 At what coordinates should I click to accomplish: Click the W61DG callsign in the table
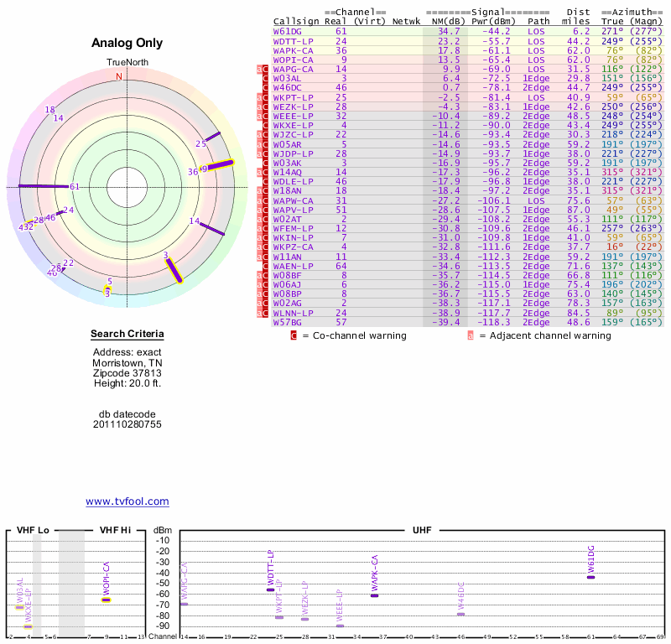tap(287, 31)
